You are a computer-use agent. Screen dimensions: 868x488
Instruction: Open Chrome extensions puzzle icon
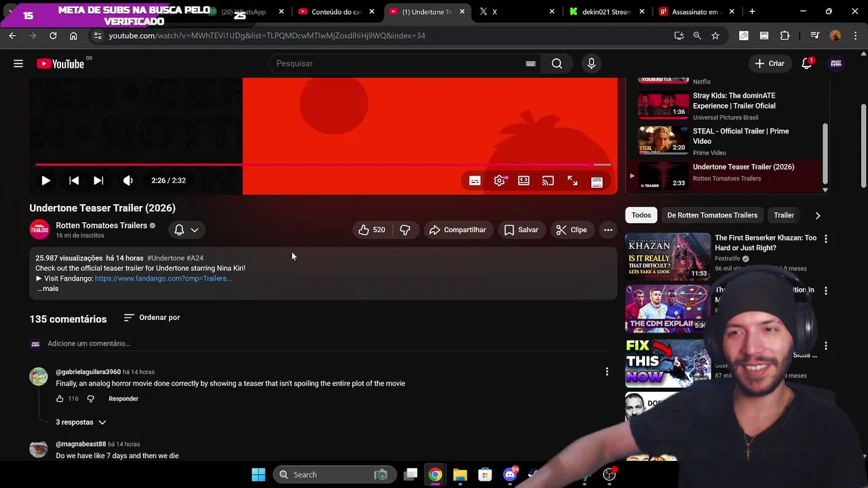(x=785, y=35)
